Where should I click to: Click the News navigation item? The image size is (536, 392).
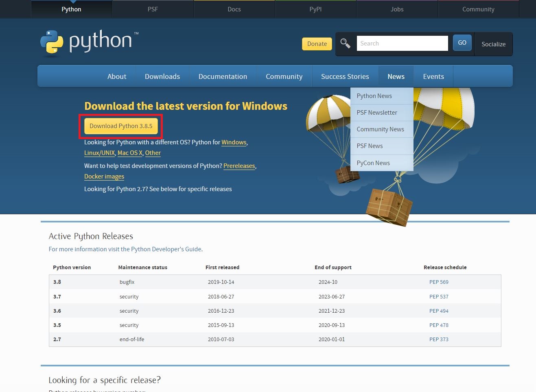(x=396, y=76)
